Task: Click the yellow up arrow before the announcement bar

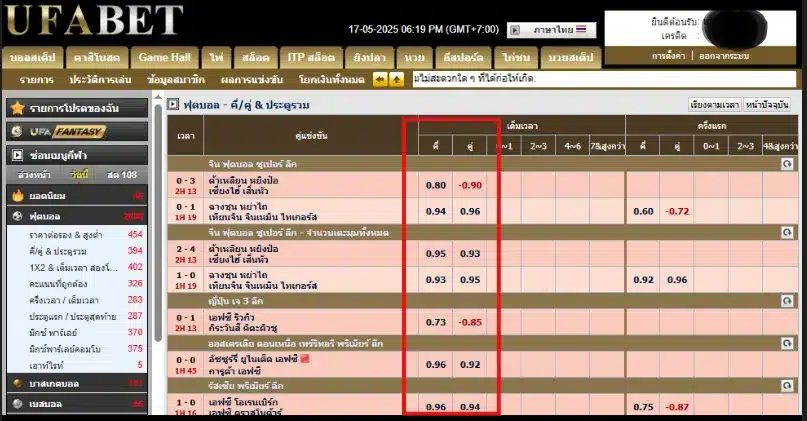Action: (396, 80)
